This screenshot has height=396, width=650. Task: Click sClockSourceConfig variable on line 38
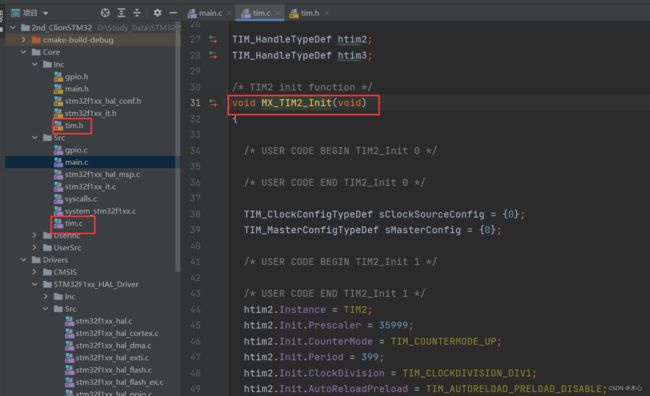(x=432, y=214)
